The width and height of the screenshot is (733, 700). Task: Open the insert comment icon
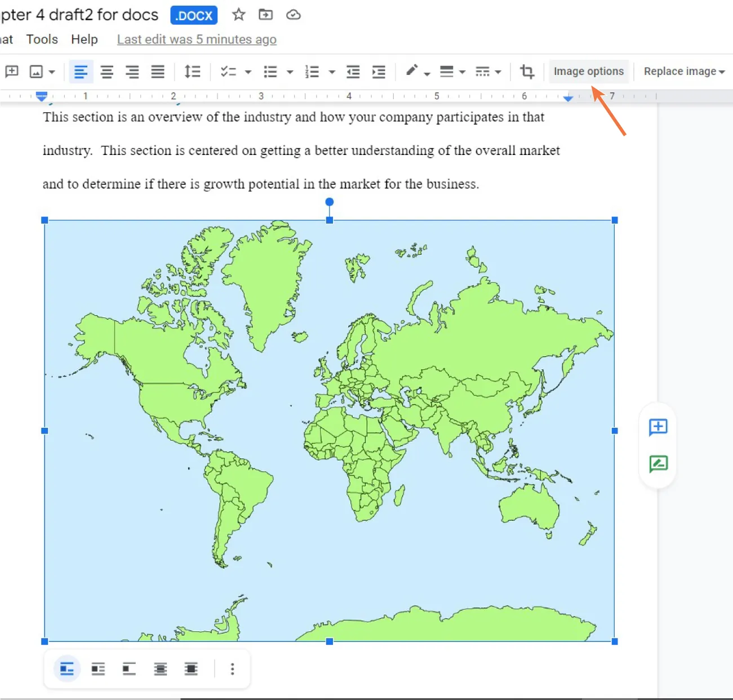[x=11, y=72]
